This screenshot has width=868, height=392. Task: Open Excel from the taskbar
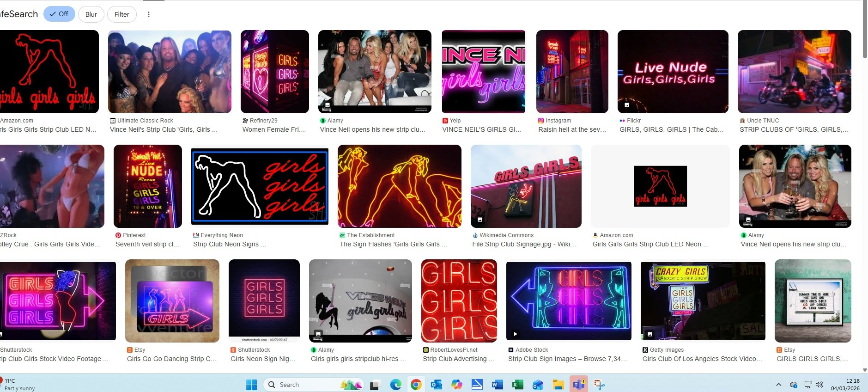[517, 385]
